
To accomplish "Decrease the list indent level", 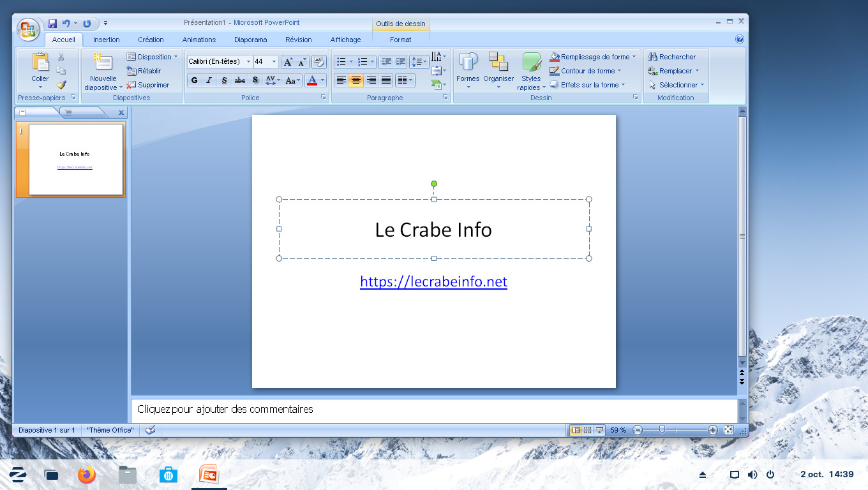I will coord(385,62).
